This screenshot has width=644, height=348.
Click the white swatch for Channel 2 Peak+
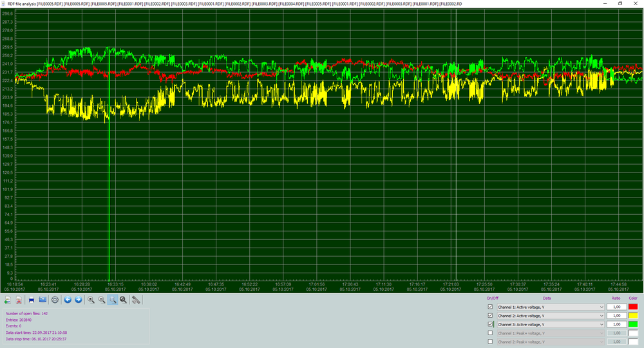pos(633,342)
